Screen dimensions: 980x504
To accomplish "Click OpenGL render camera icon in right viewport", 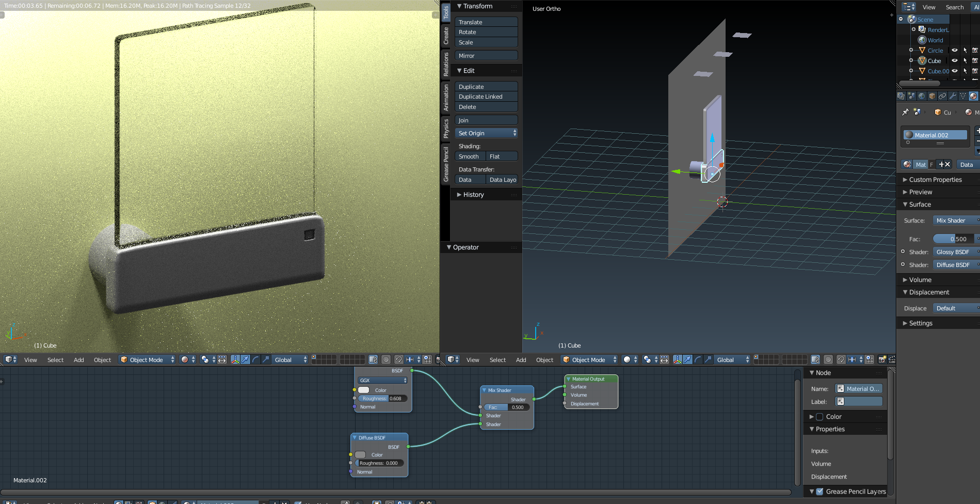I will [x=882, y=360].
